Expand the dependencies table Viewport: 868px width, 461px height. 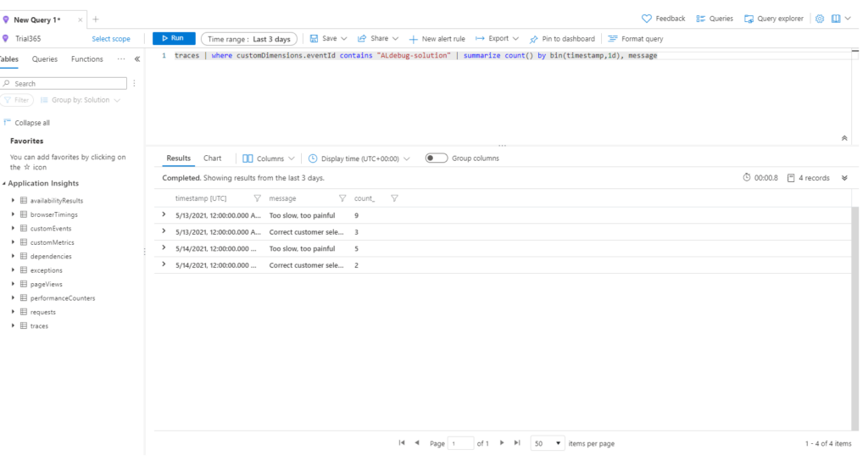[14, 256]
